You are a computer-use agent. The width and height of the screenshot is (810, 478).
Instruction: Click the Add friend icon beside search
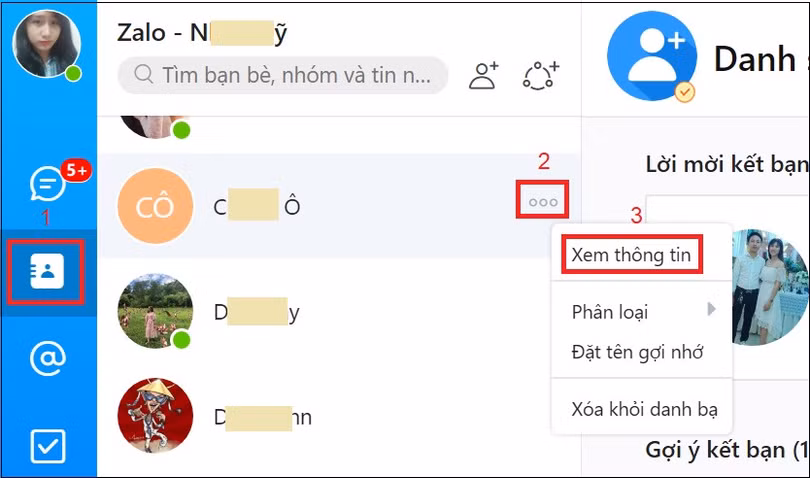[484, 75]
